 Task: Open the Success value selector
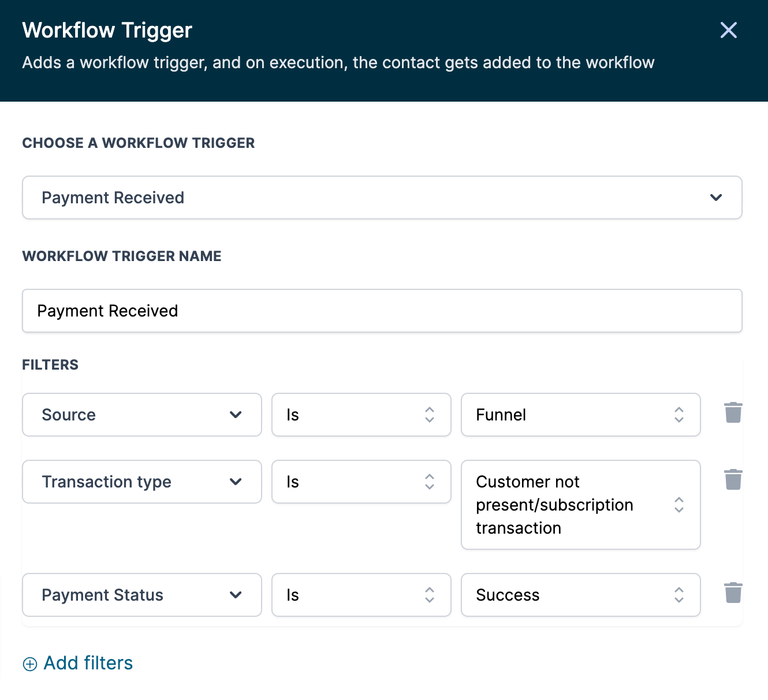[580, 595]
